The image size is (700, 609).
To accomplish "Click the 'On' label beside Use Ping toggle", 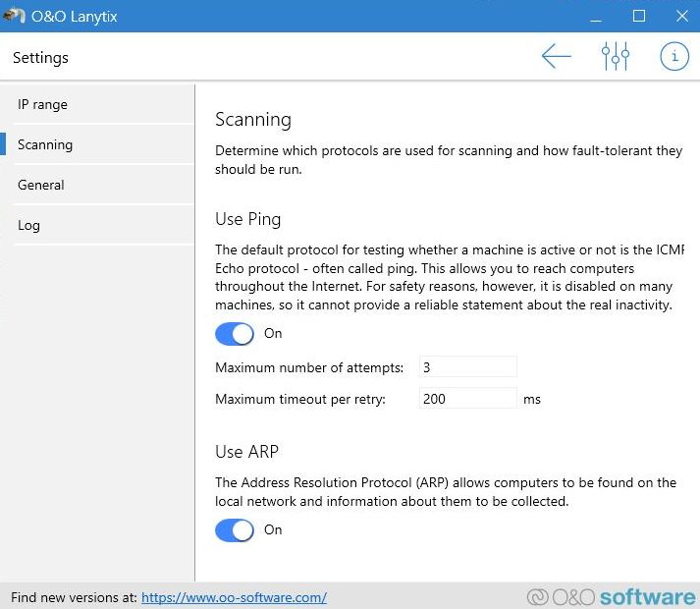I will click(273, 333).
